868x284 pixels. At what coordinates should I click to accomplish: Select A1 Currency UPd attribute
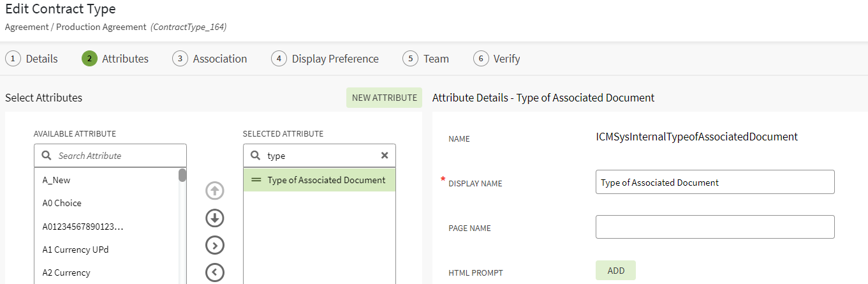point(75,250)
